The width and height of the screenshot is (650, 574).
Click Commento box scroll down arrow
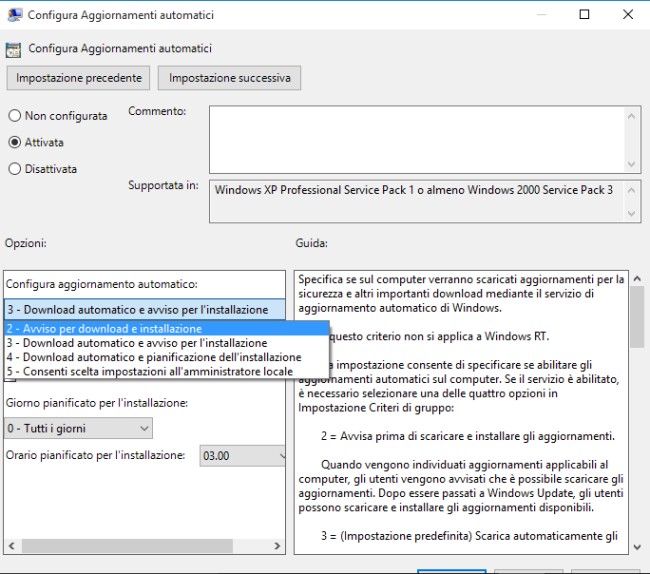[x=631, y=164]
